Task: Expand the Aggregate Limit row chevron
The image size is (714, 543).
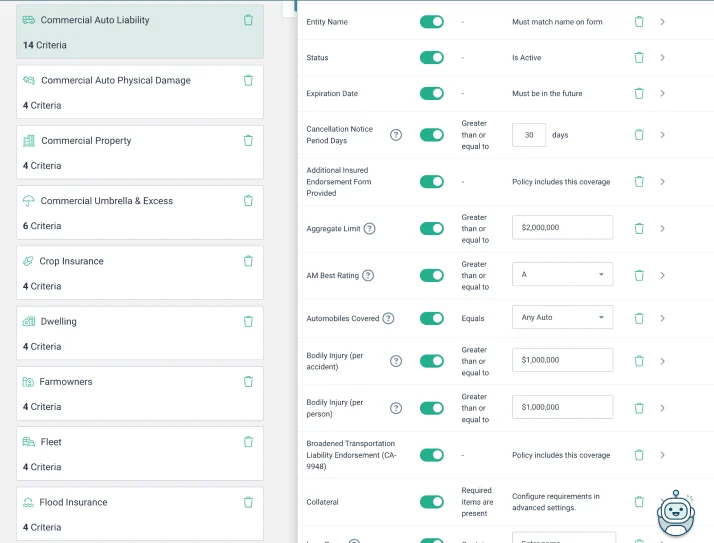Action: coord(663,229)
